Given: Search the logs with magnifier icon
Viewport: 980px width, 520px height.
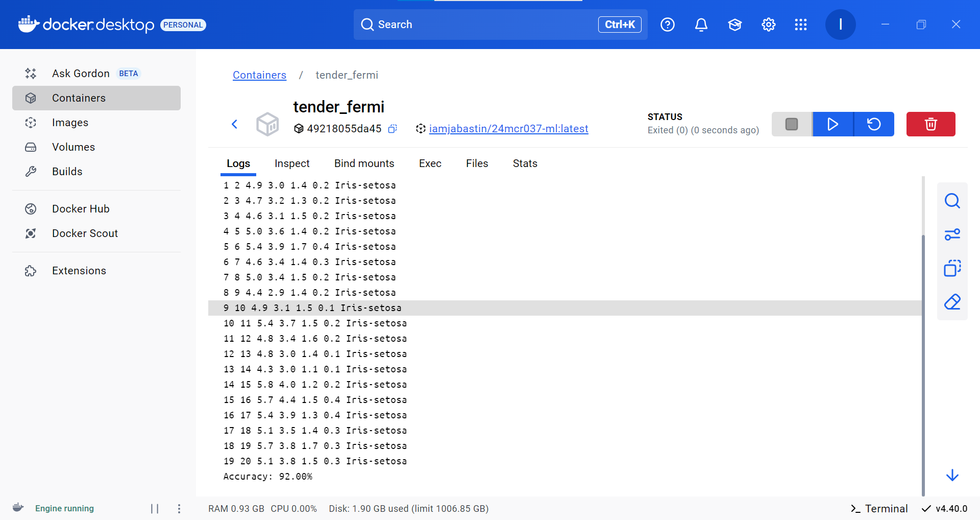Looking at the screenshot, I should coord(952,201).
